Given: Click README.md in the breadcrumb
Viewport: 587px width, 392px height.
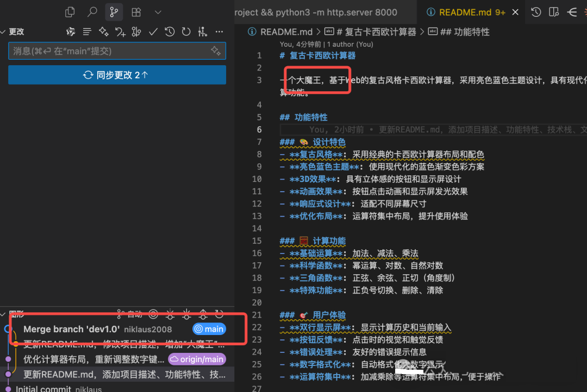Looking at the screenshot, I should coord(286,32).
